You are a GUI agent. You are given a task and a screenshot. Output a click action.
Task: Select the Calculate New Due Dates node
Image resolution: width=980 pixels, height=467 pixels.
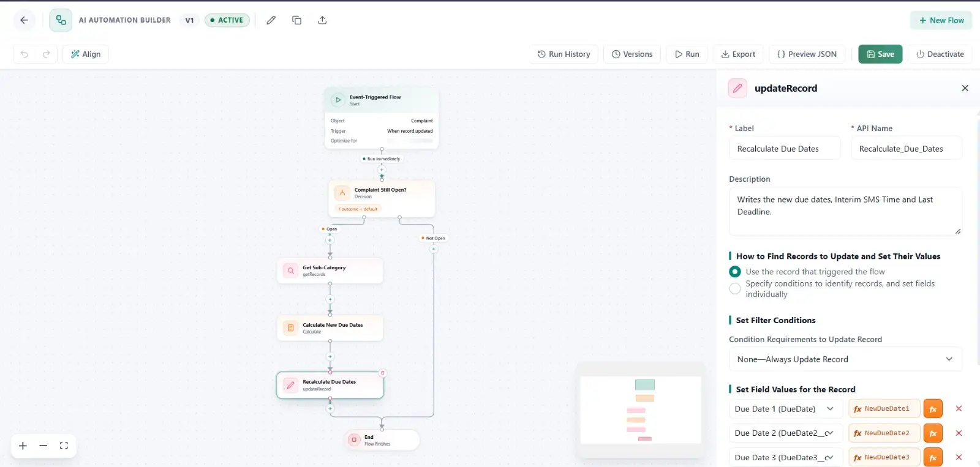330,328
